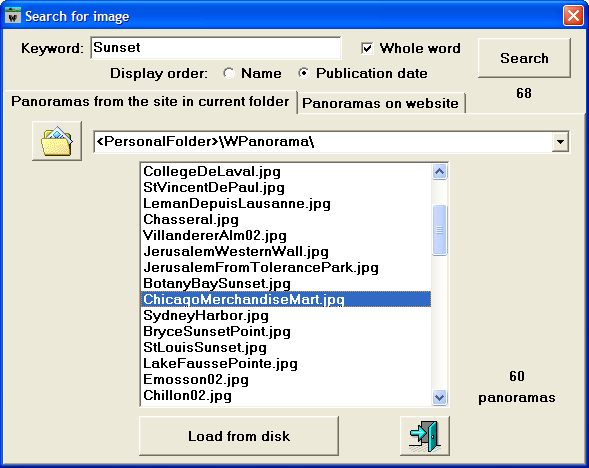Click the Keyword input field

[216, 48]
